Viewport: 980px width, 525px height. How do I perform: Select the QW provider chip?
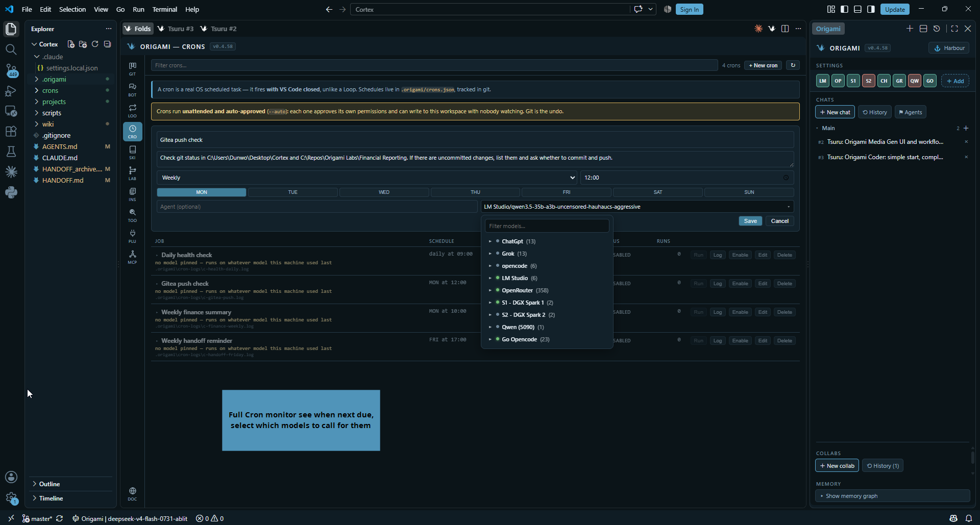pyautogui.click(x=915, y=81)
